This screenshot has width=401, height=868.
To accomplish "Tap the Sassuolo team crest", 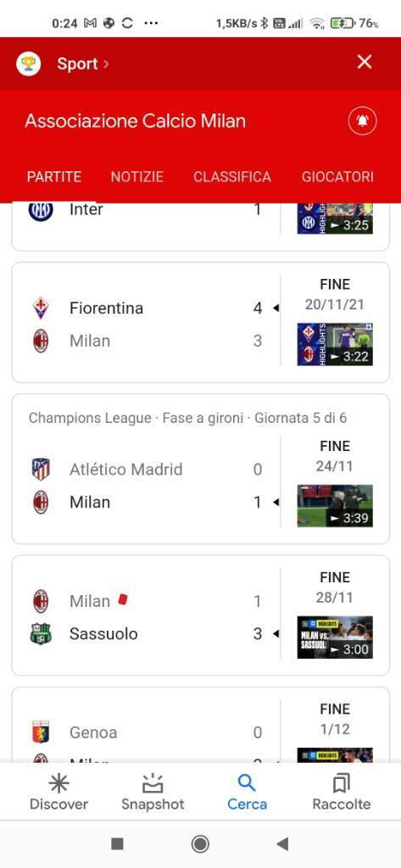I will pos(41,634).
